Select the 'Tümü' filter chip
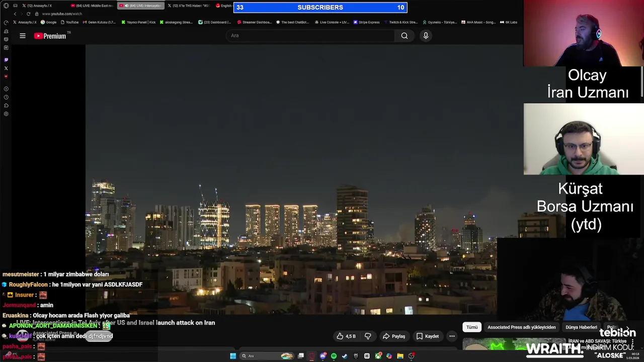This screenshot has height=362, width=644. coord(472,327)
